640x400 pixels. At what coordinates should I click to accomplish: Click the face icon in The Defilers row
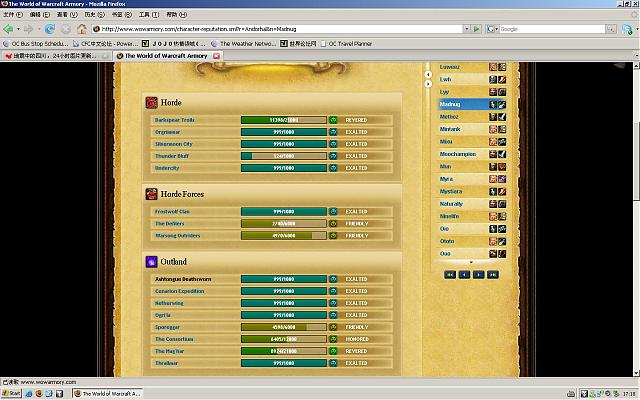333,224
